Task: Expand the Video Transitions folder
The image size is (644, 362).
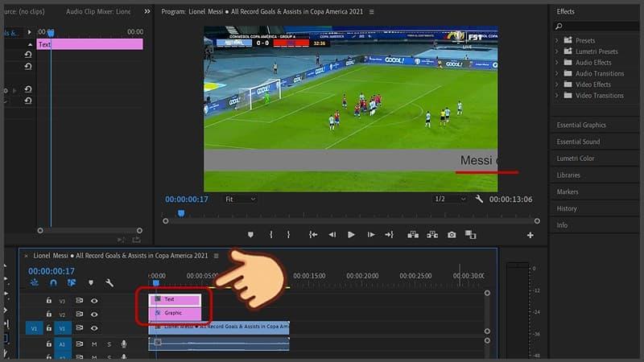Action: tap(557, 96)
